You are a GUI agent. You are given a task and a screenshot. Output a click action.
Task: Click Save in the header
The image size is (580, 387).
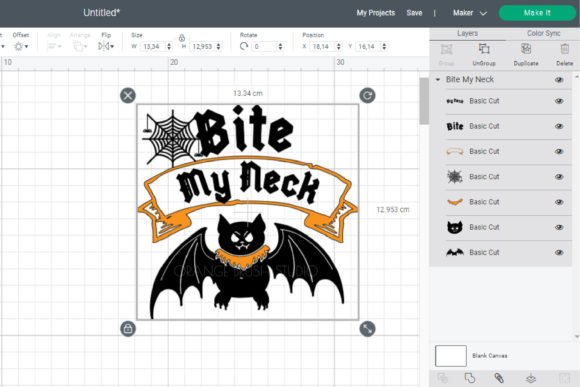pyautogui.click(x=414, y=13)
